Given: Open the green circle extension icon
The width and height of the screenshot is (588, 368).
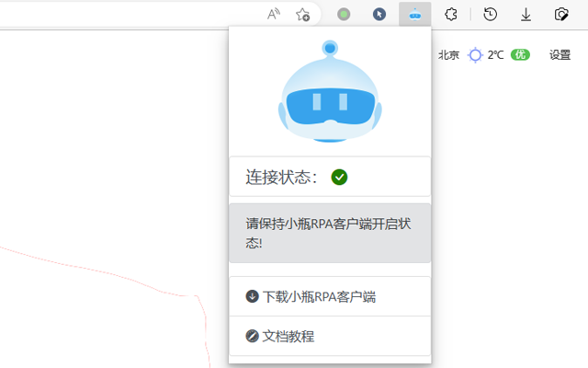Looking at the screenshot, I should (x=344, y=15).
